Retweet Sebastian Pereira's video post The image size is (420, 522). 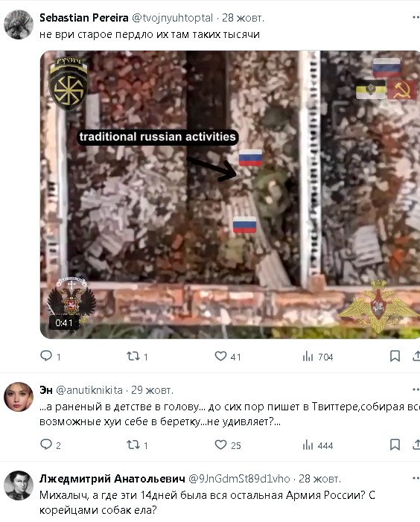133,357
